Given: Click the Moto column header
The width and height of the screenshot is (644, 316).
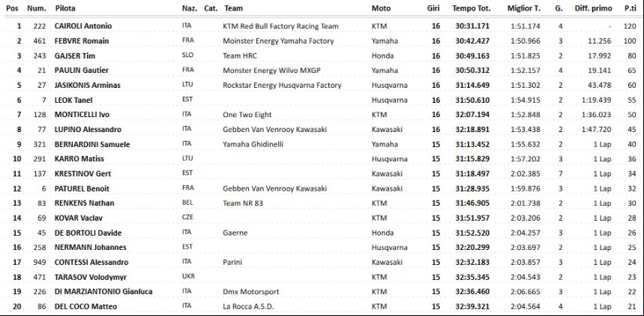Looking at the screenshot, I should pyautogui.click(x=381, y=8).
